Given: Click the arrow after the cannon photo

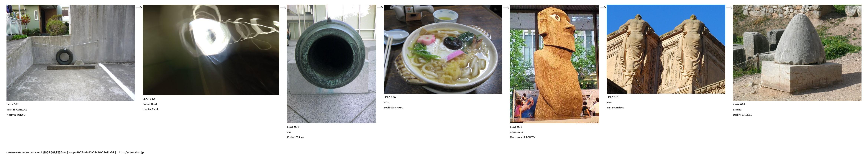Looking at the screenshot, I should click(380, 8).
